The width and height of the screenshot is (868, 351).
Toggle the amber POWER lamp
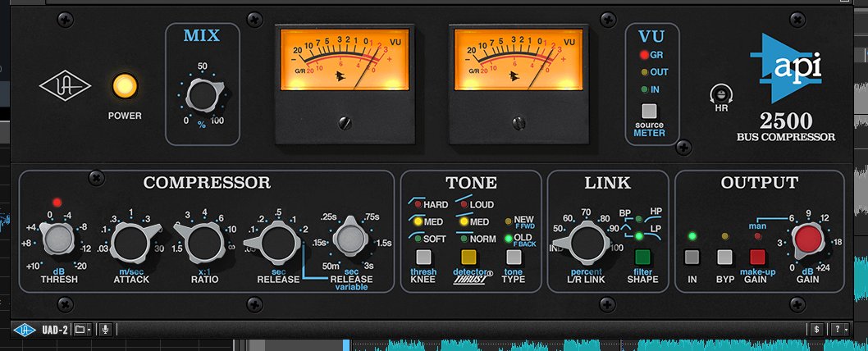(125, 86)
